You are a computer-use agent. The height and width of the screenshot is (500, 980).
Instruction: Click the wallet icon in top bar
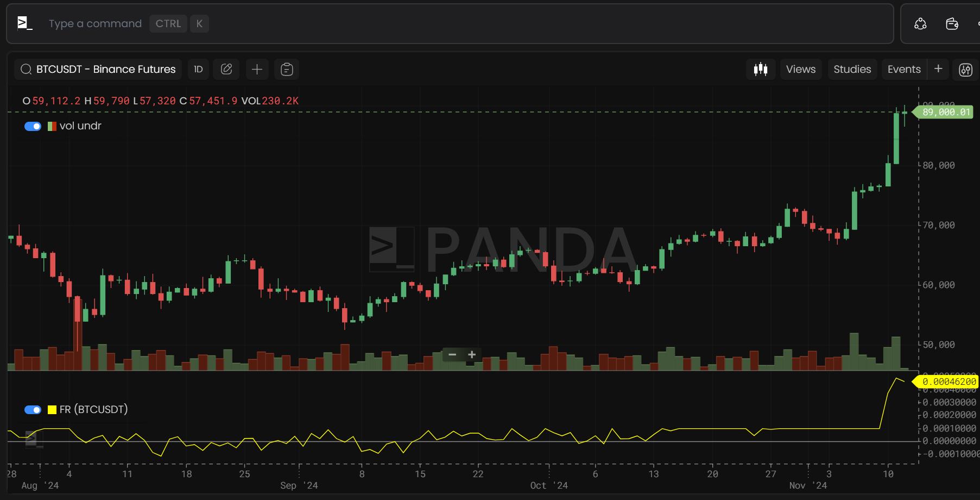952,23
